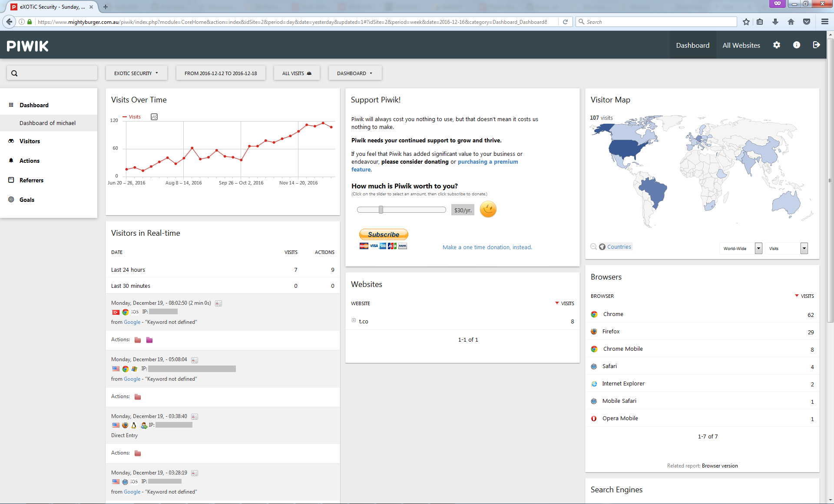
Task: Click the zoom out map icon
Action: point(593,247)
